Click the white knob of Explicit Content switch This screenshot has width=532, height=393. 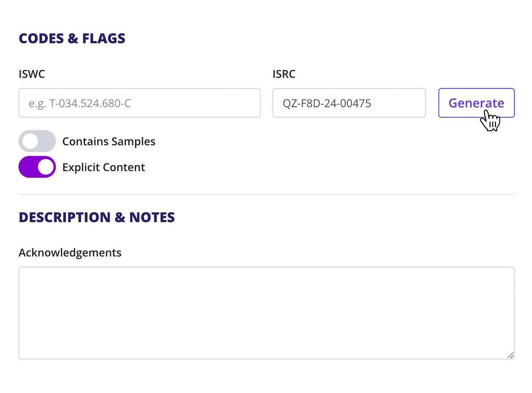46,167
